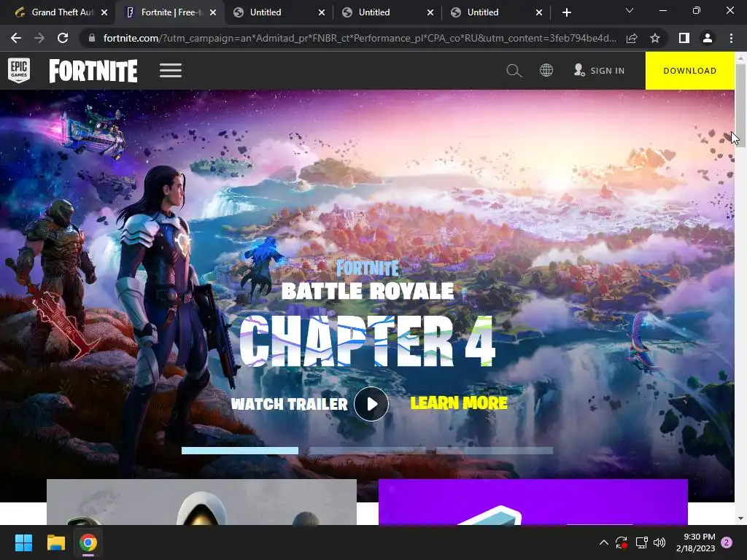Switch to the first Untitled tab

click(279, 12)
